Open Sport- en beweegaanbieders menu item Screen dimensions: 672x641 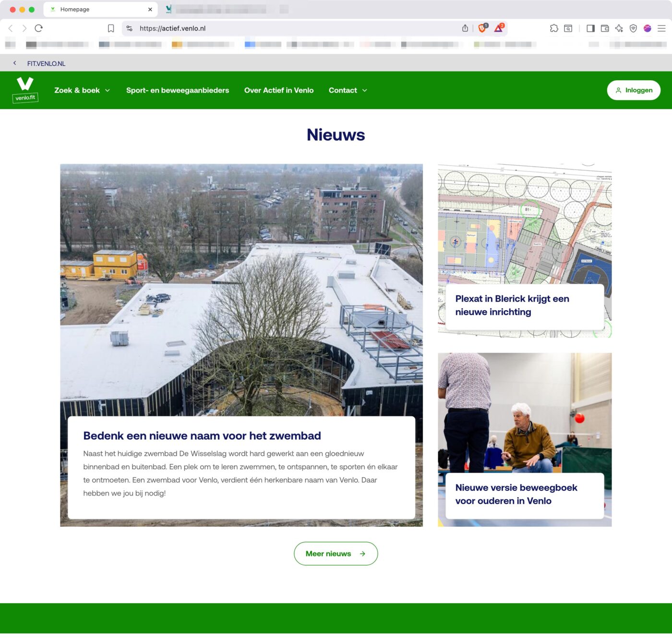click(178, 90)
